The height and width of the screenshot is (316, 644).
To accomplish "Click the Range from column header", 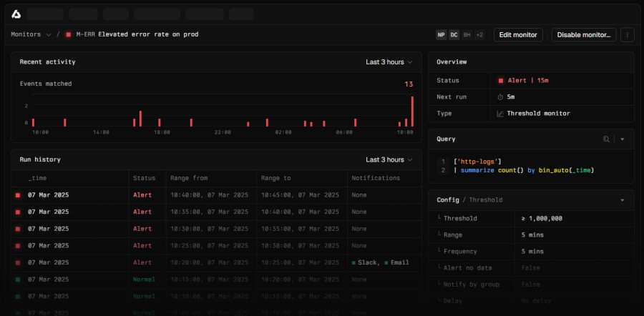I will point(189,178).
